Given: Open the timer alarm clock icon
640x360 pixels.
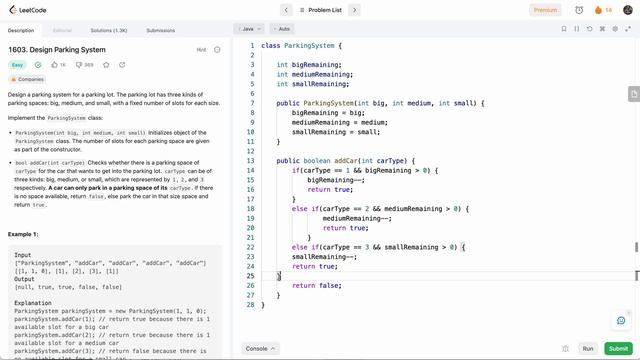Looking at the screenshot, I should point(579,10).
